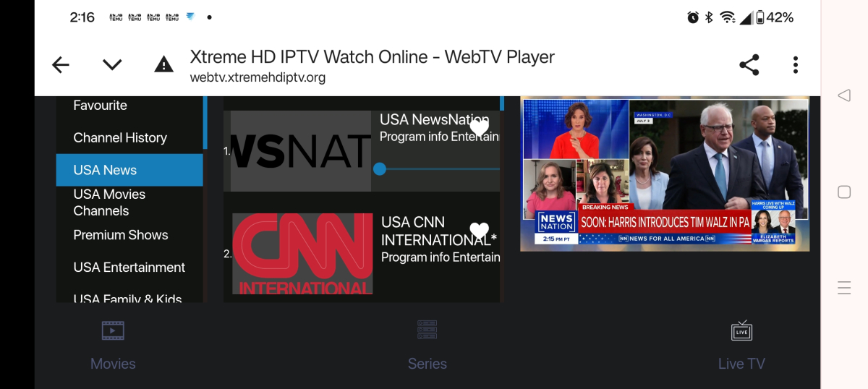Tap the battery 42% indicator
Image resolution: width=868 pixels, height=389 pixels.
775,17
